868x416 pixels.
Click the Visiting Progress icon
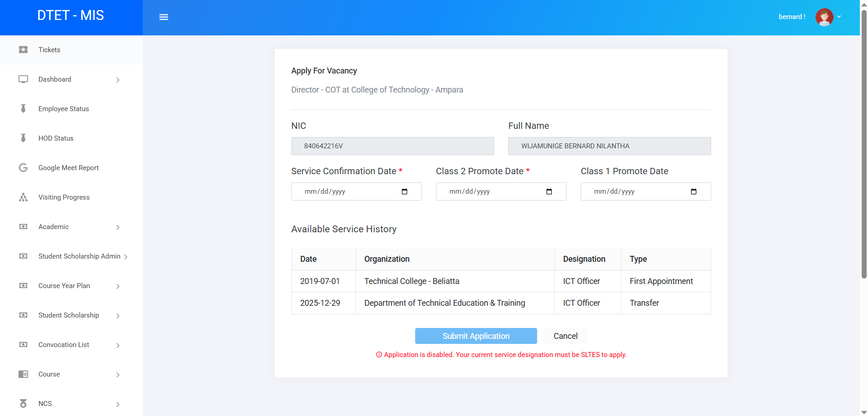coord(23,197)
